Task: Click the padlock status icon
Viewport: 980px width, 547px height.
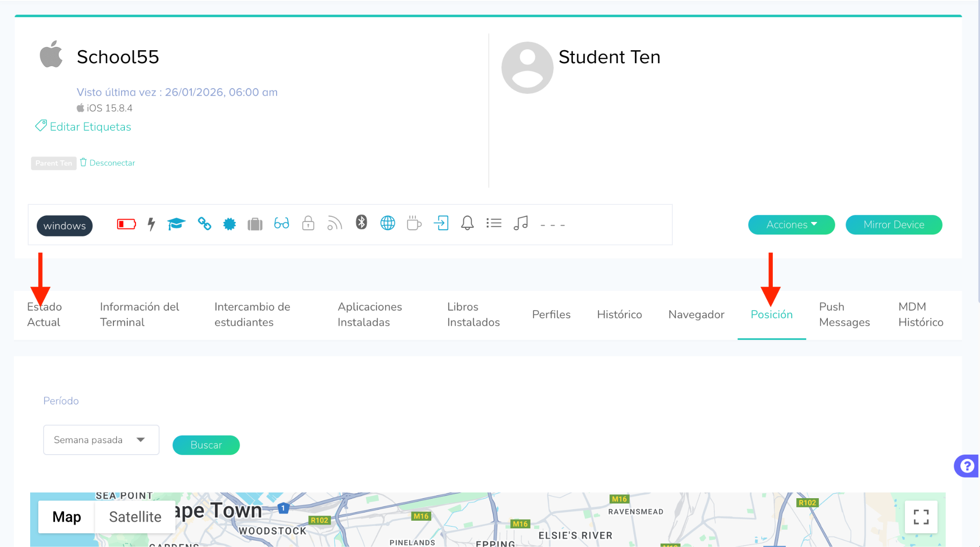Action: point(308,223)
